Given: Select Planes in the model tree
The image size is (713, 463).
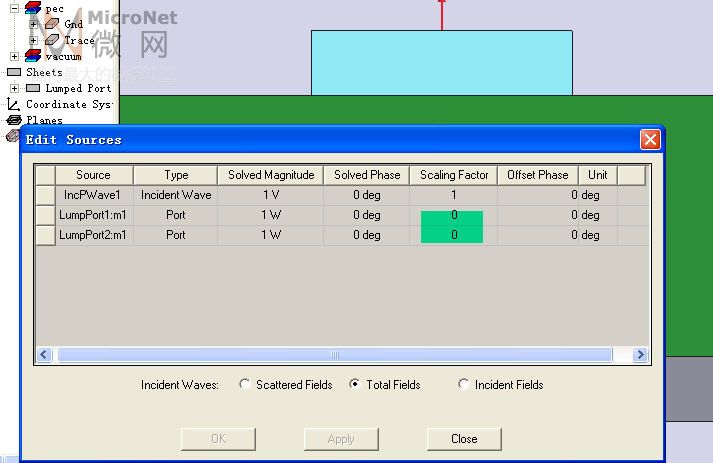Looking at the screenshot, I should point(44,121).
